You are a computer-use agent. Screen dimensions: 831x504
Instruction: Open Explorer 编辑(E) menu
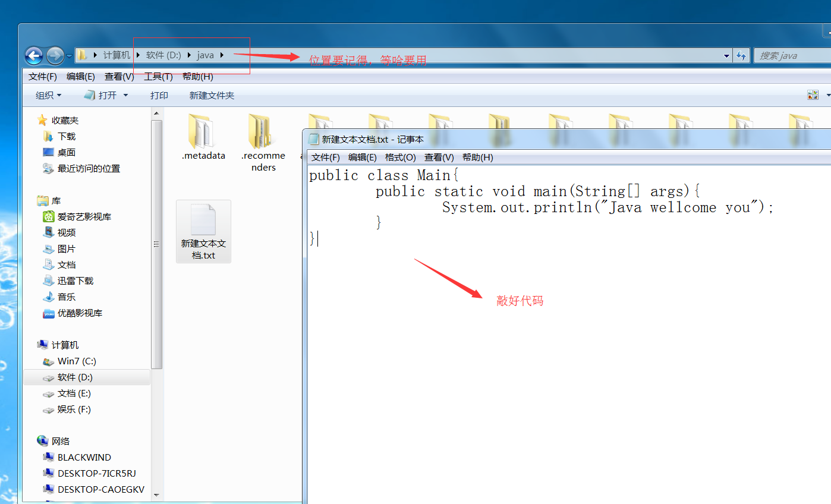pos(81,77)
